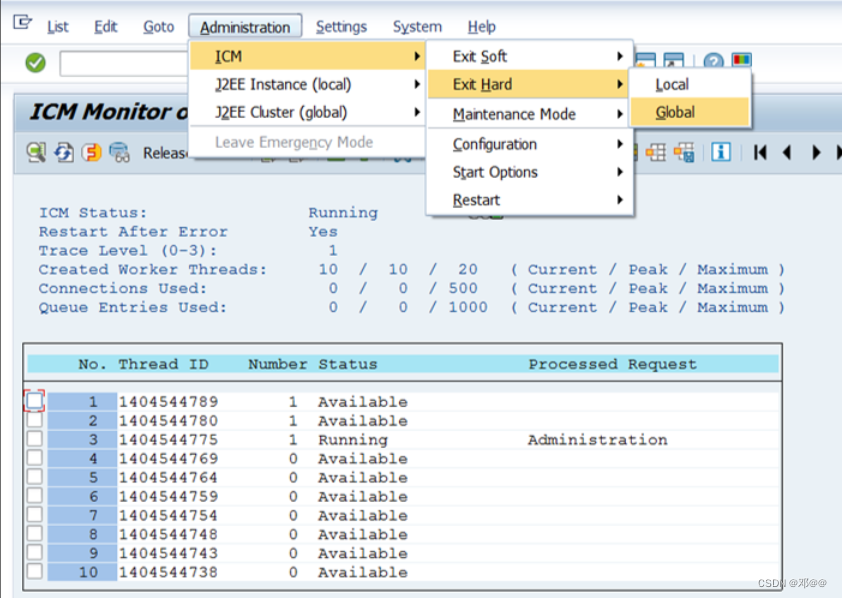
Task: Select Global under Exit Hard
Action: [x=674, y=113]
